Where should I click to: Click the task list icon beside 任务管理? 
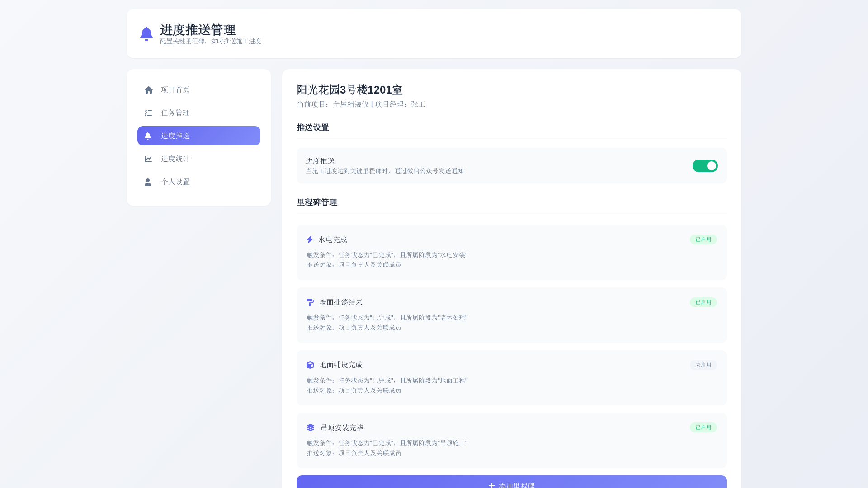[x=148, y=113]
